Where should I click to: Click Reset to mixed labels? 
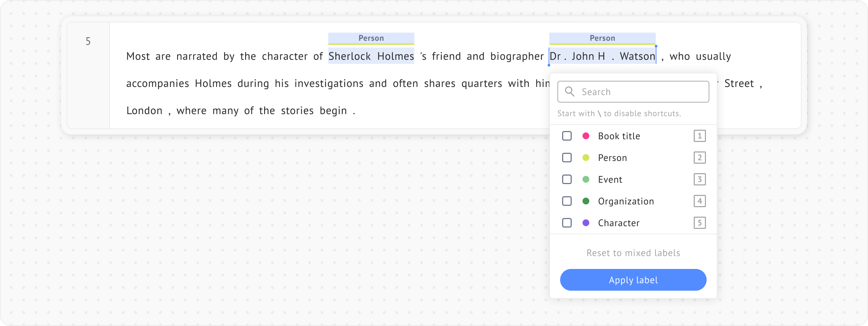coord(633,253)
